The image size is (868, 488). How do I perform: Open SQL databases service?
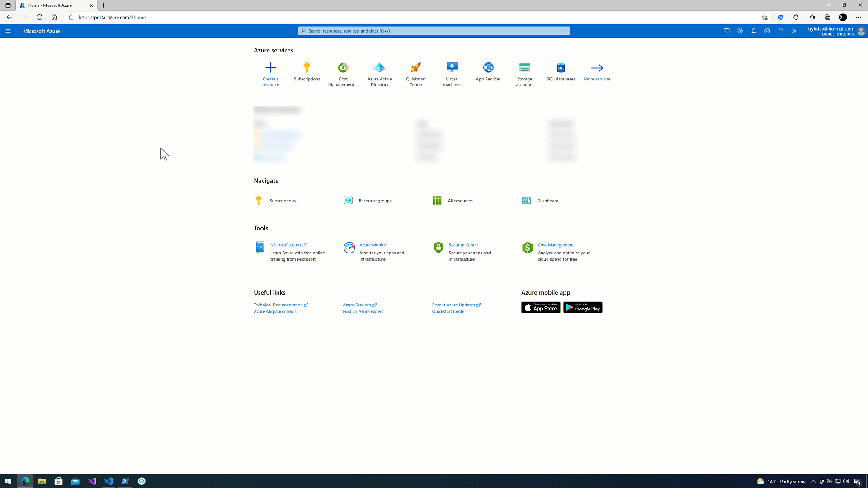561,68
